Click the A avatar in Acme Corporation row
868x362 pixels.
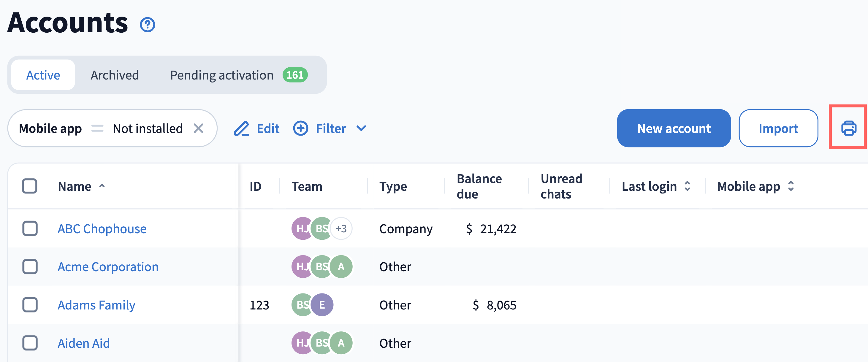coord(341,267)
